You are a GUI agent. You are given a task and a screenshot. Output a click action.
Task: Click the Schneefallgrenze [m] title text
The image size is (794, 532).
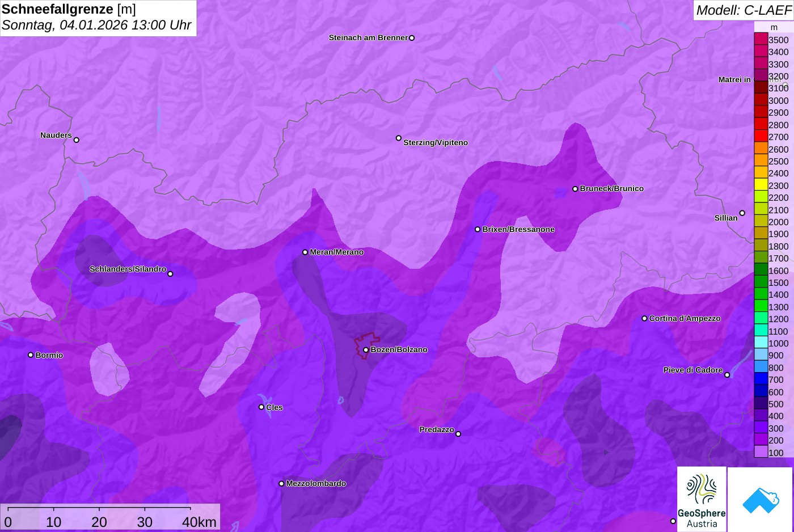[x=69, y=9]
